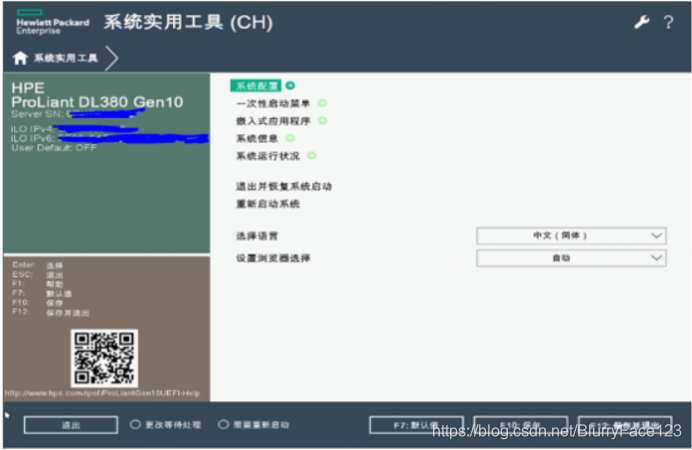Click the home icon in breadcrumb
The height and width of the screenshot is (450, 692).
[20, 58]
